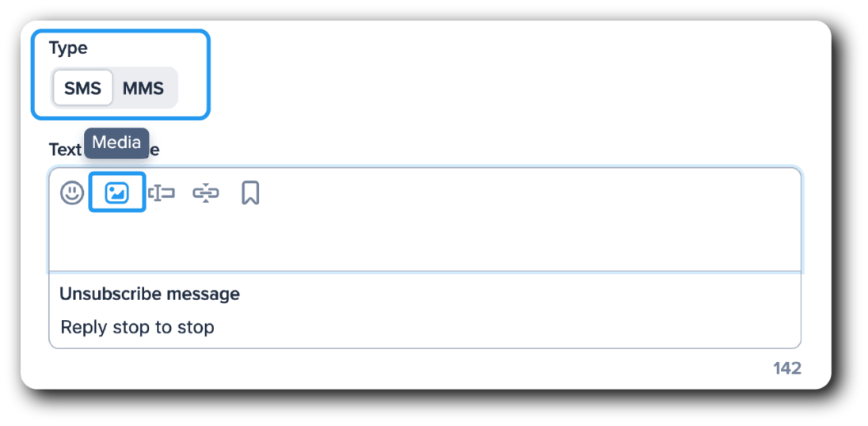The height and width of the screenshot is (426, 868).
Task: Click the Media image icon
Action: 116,192
